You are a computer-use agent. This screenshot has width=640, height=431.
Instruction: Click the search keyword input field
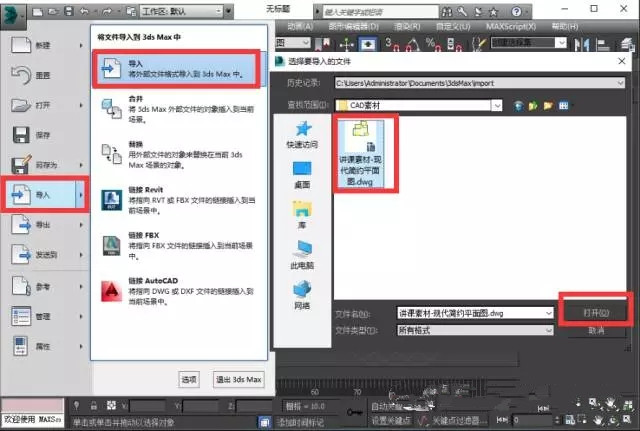click(380, 12)
